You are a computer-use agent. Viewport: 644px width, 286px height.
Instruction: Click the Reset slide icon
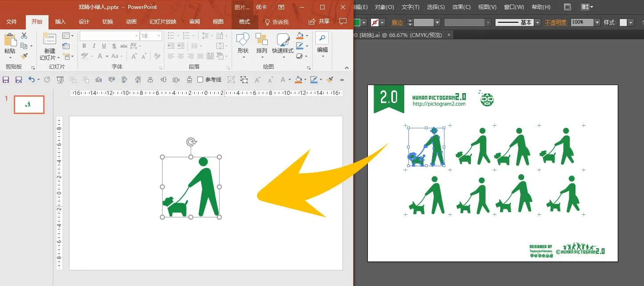[66, 46]
